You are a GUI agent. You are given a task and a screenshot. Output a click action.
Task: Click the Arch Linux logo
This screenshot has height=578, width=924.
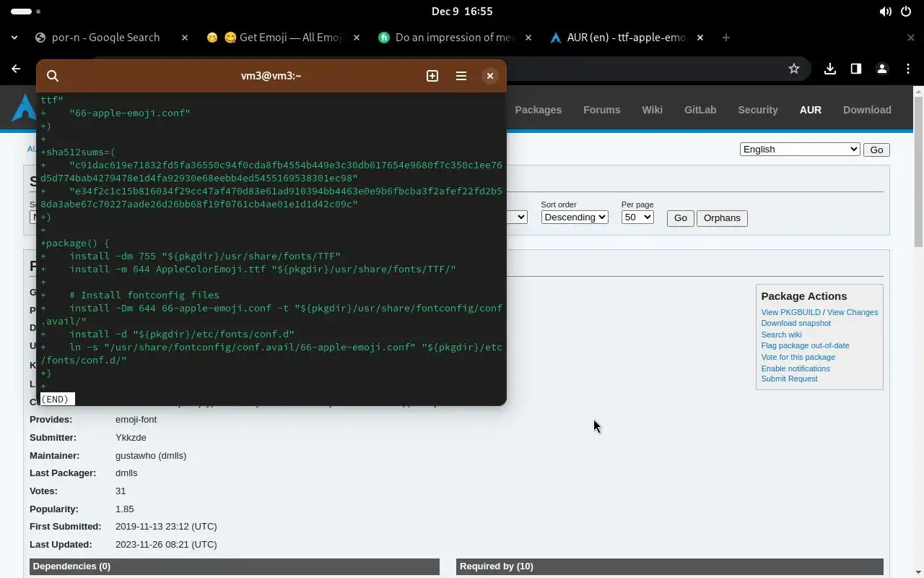(x=24, y=108)
